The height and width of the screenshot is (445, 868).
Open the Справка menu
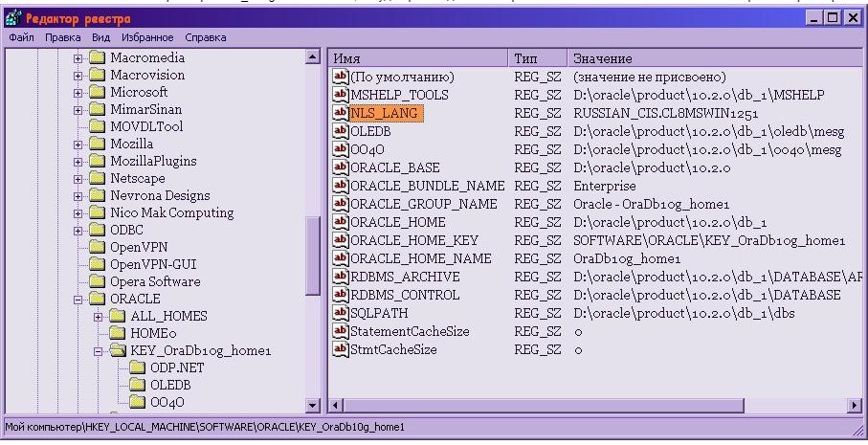(205, 37)
